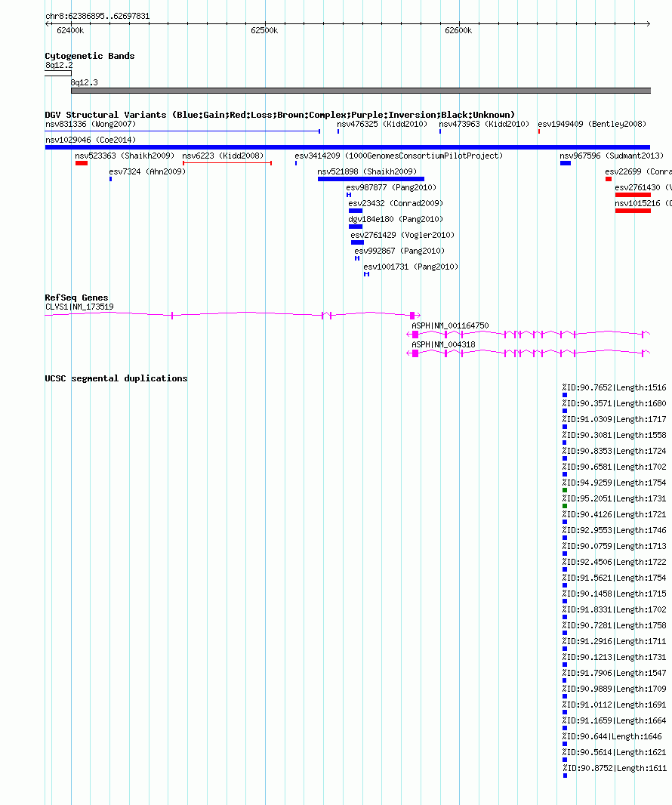Click segmental duplication %ID:90.8752 Length:1611

[x=614, y=769]
